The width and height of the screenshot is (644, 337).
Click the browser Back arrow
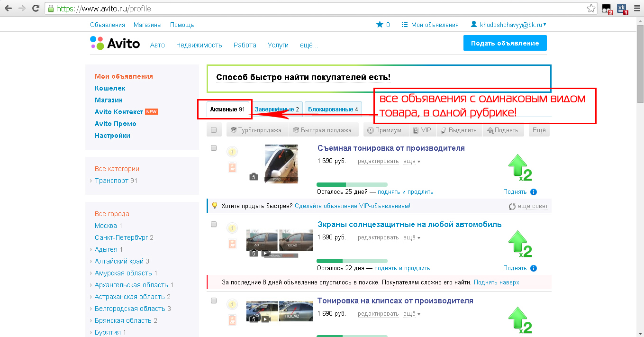coord(8,9)
